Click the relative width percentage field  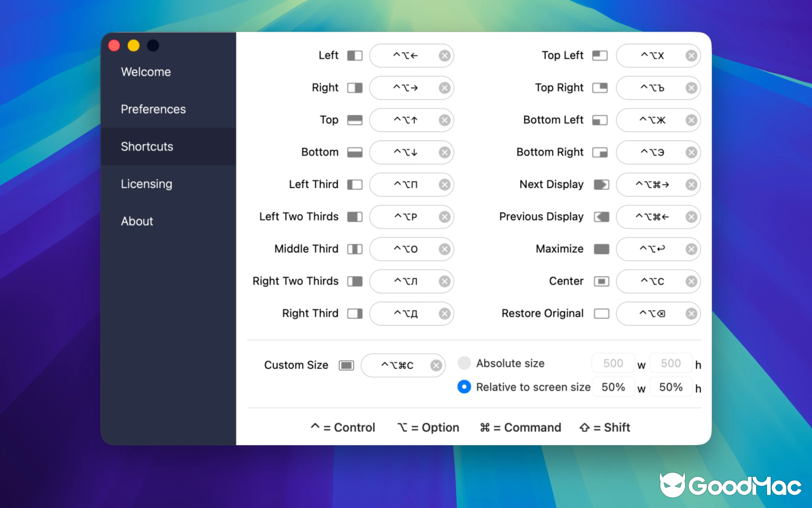tap(613, 387)
